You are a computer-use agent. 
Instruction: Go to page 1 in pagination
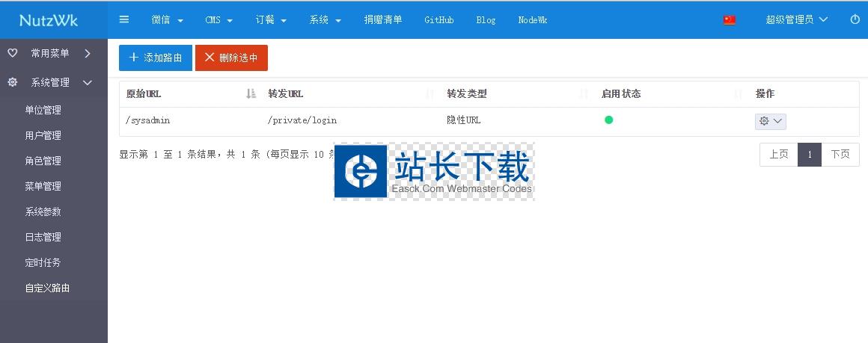809,154
